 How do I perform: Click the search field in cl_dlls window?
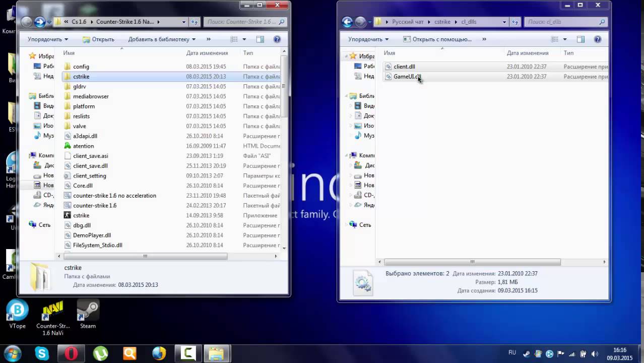[x=566, y=22]
